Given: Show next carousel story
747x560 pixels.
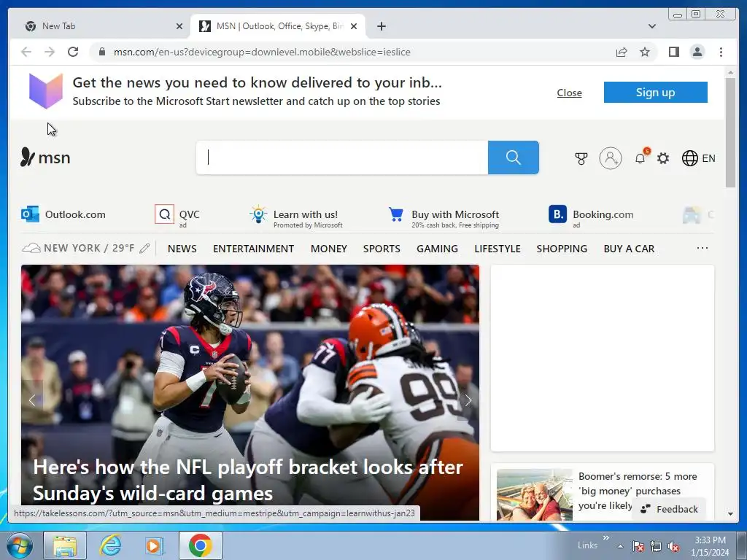Looking at the screenshot, I should click(468, 400).
